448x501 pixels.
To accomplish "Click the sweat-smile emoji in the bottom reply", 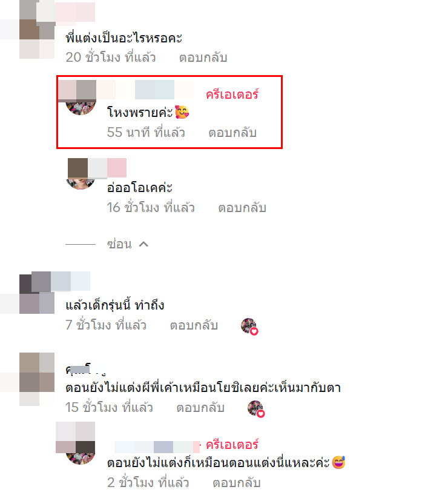I will coord(338,462).
